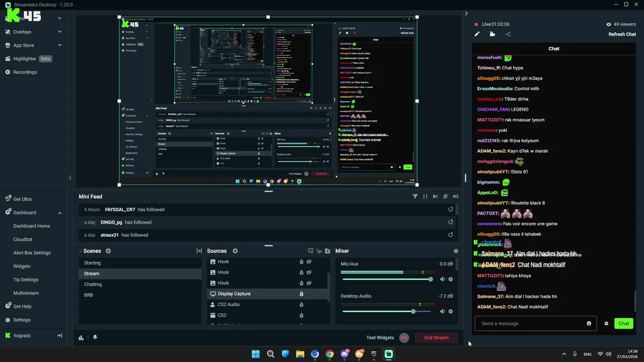Mute the Desktop Audio channel

(442, 311)
